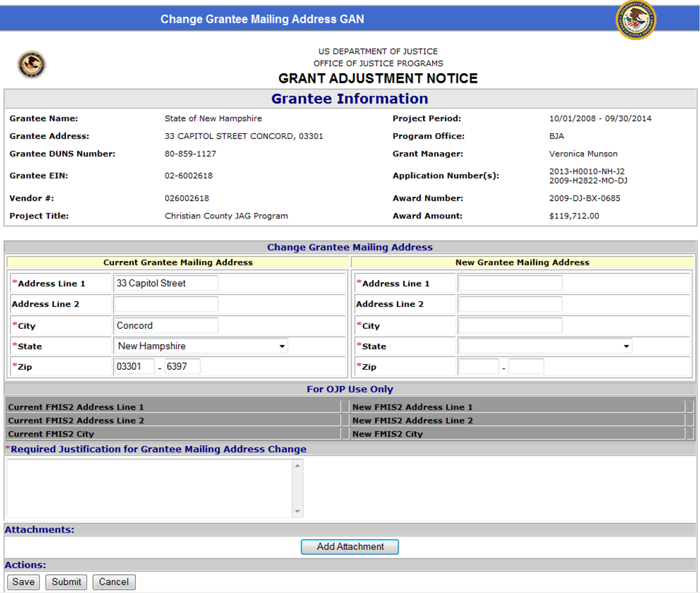The image size is (700, 593).
Task: Focus the new Address Line 1 field
Action: 510,283
